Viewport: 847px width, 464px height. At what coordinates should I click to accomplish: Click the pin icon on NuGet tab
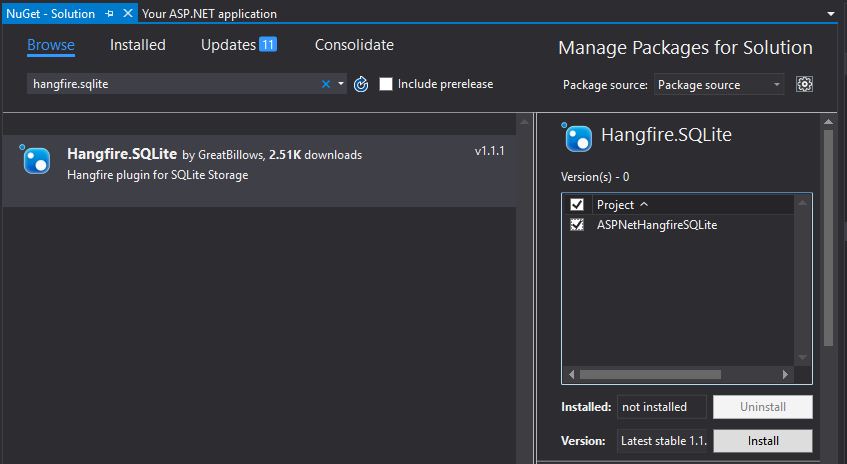coord(109,14)
